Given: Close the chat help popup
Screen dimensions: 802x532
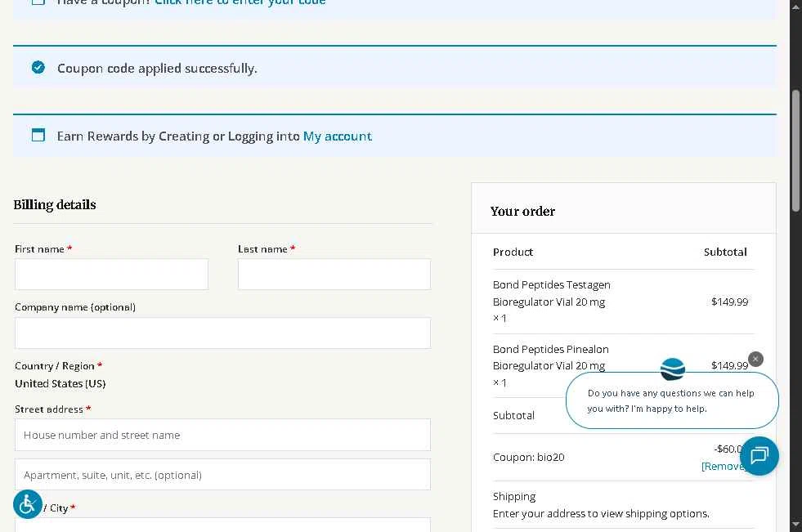Looking at the screenshot, I should (755, 359).
